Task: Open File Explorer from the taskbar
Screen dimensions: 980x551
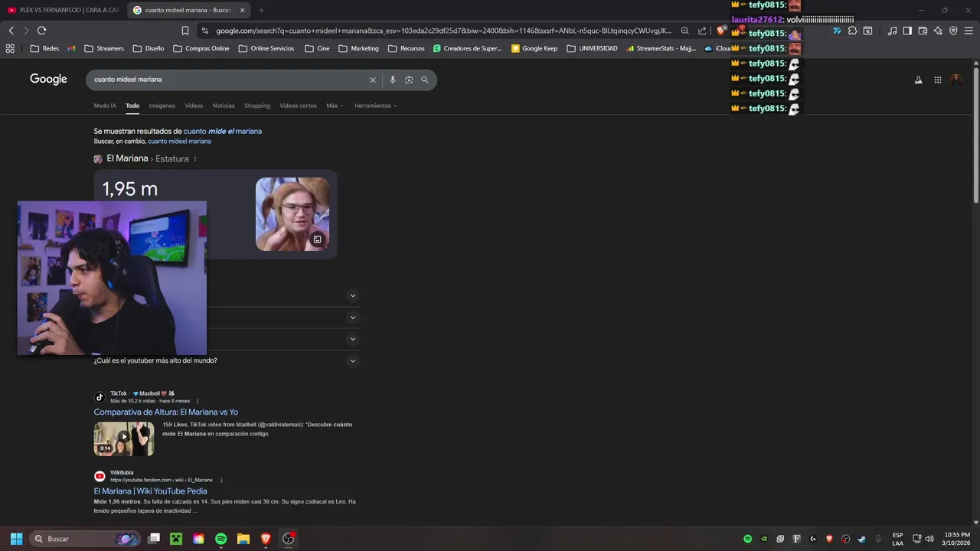Action: click(x=243, y=539)
